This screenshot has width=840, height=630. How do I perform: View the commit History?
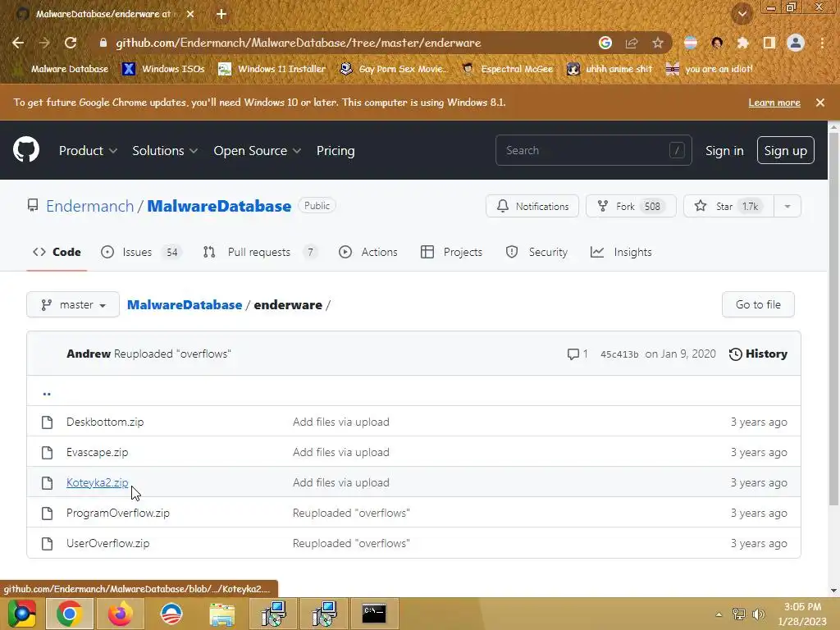(x=758, y=354)
